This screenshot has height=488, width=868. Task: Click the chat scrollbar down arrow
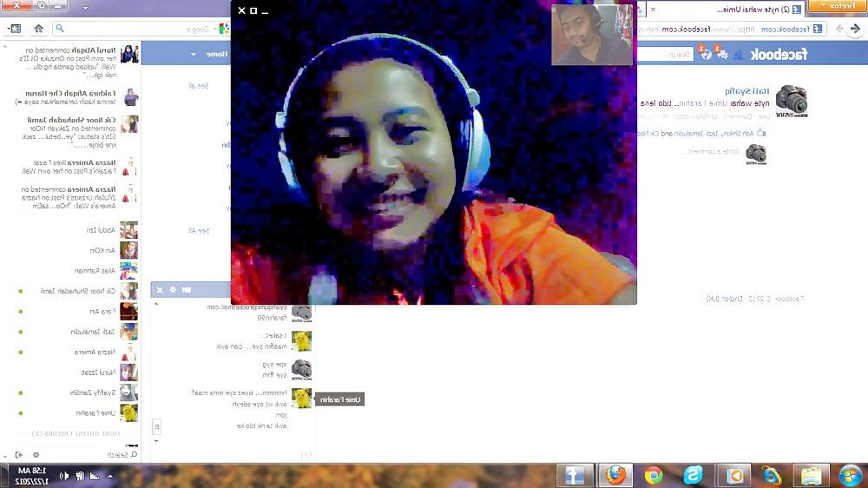[x=156, y=441]
